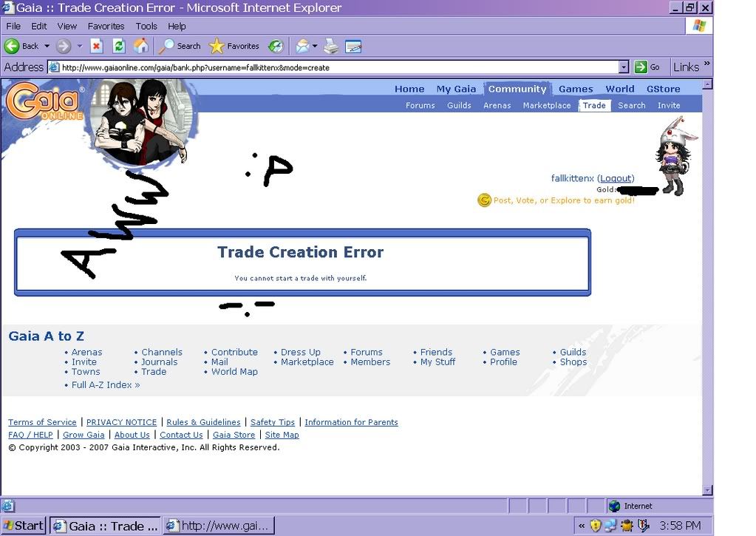756x536 pixels.
Task: Open Back button history dropdown arrow
Action: coord(47,47)
